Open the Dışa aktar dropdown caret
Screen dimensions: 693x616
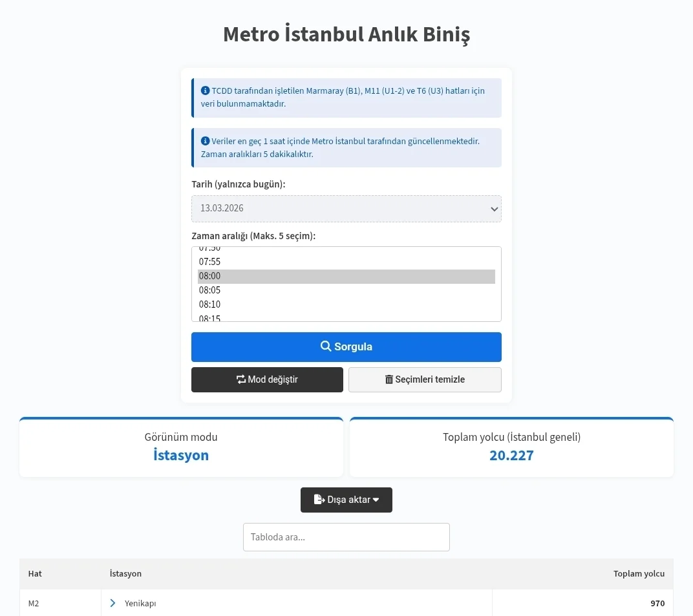pyautogui.click(x=376, y=500)
